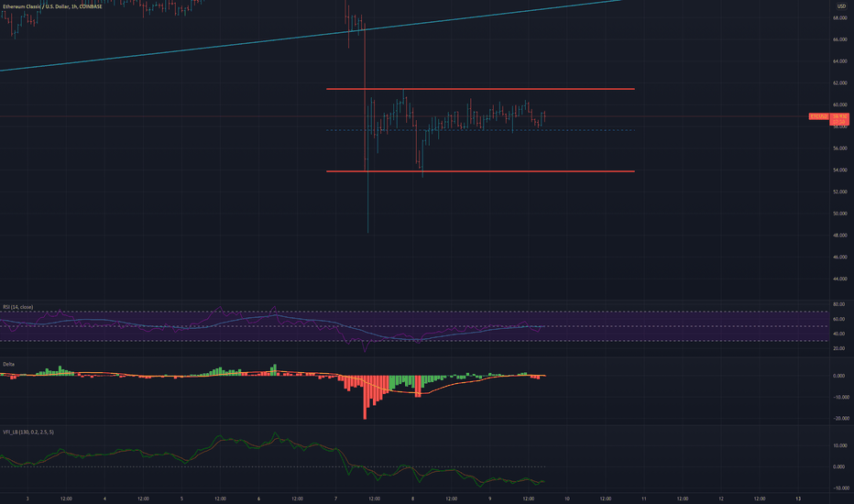
Task: Click date 11 on the time axis
Action: pos(644,499)
